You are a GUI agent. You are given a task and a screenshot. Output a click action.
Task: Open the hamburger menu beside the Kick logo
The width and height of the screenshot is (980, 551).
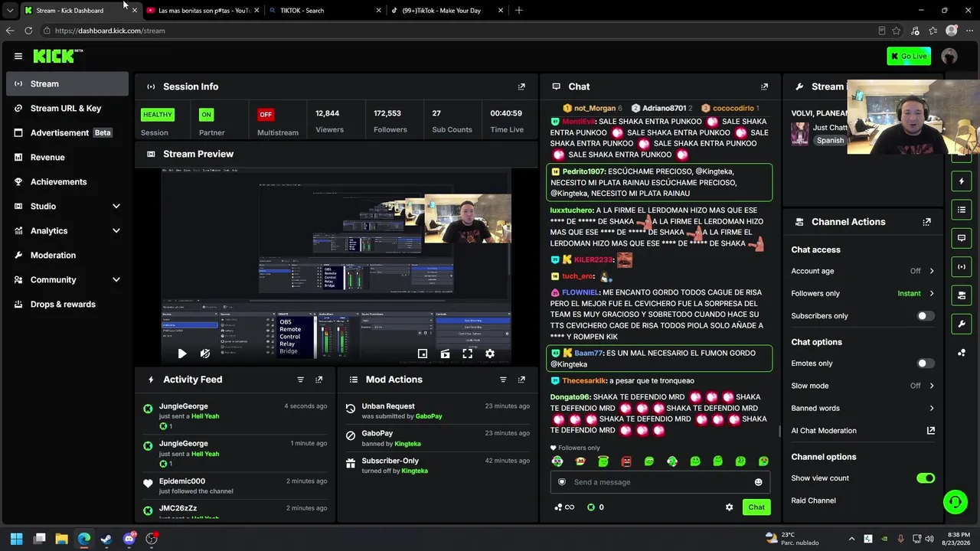click(18, 56)
